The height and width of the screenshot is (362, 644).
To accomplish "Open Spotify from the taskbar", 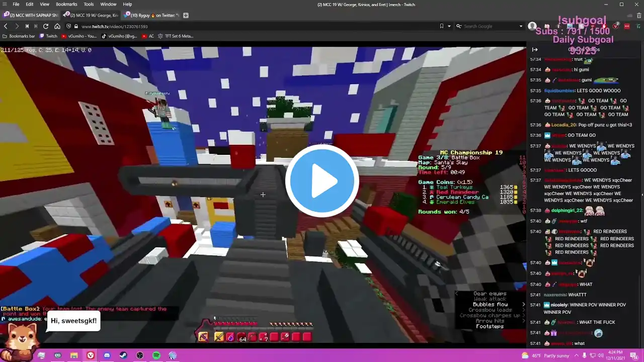I will 156,355.
